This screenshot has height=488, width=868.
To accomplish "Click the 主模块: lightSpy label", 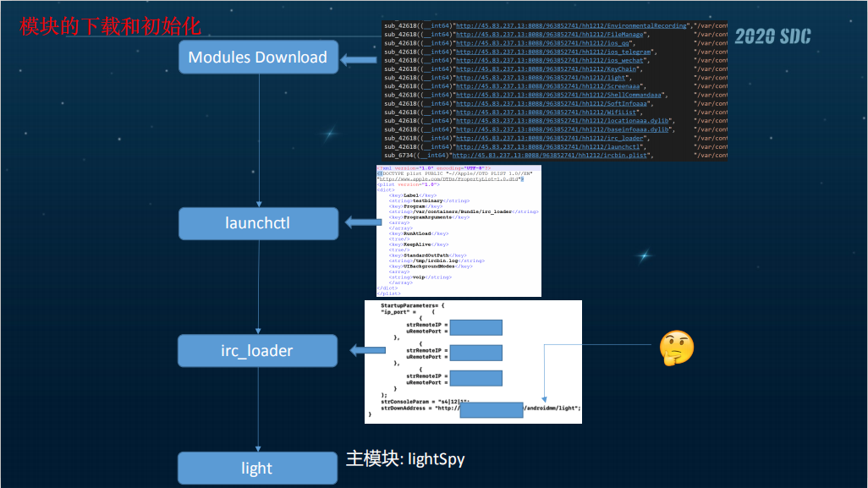I will point(405,459).
